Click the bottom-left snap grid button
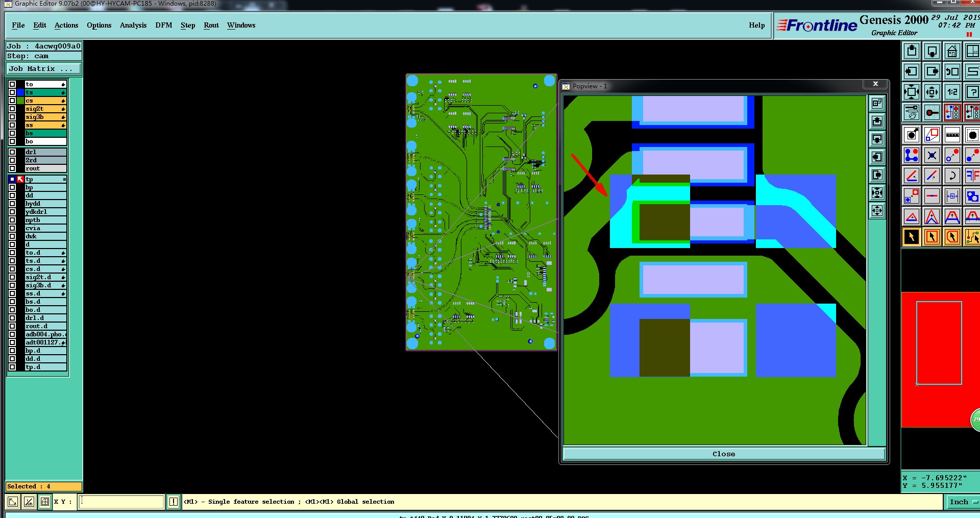 (45, 502)
